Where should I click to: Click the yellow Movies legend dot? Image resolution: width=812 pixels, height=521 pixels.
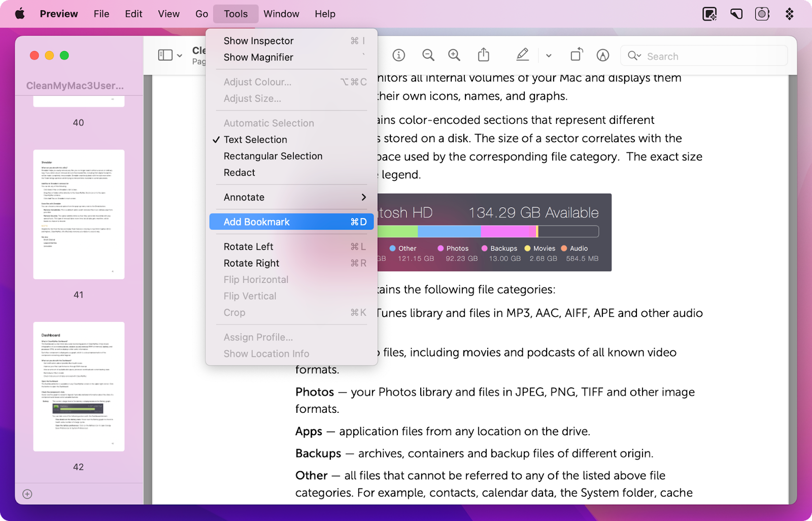528,248
